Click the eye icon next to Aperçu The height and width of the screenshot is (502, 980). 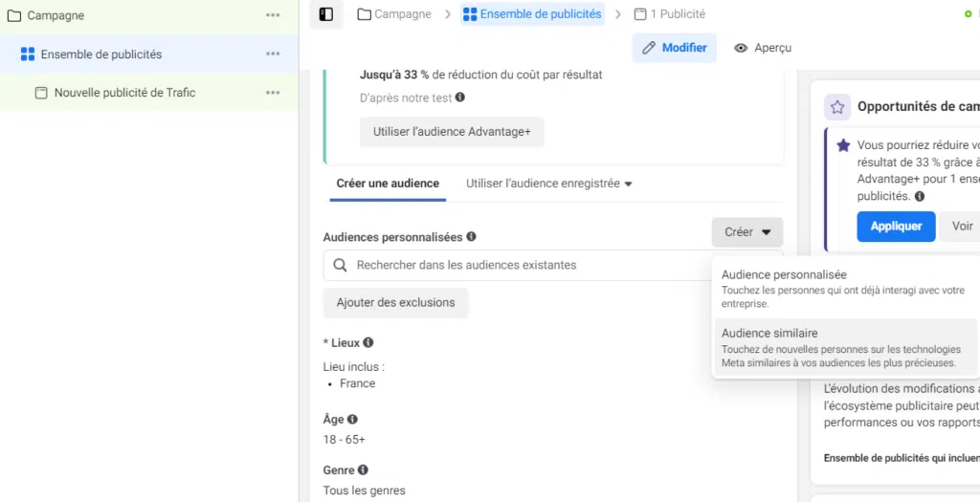[741, 48]
